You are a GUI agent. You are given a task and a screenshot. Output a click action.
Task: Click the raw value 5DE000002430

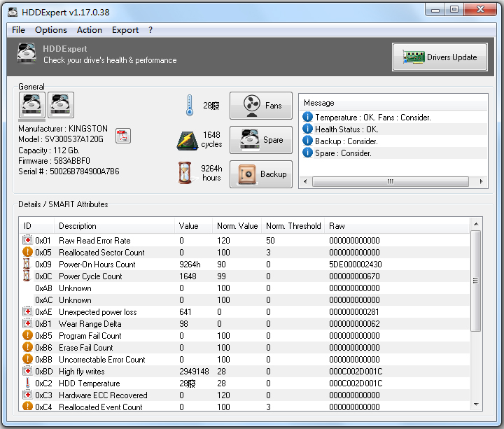pyautogui.click(x=355, y=264)
